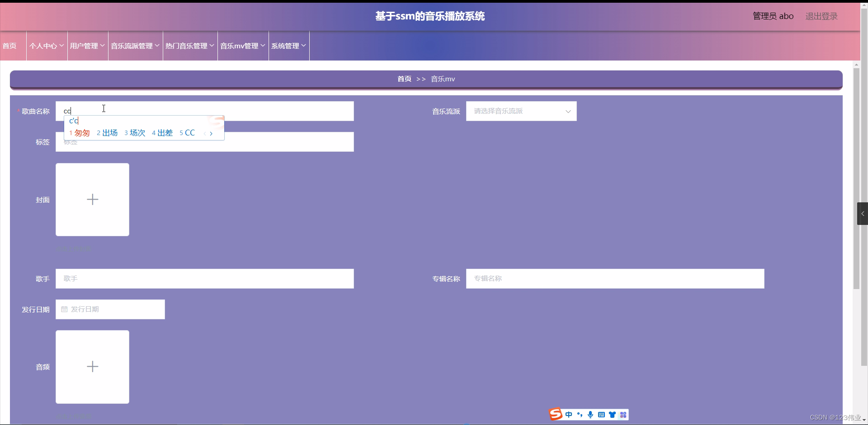Image resolution: width=868 pixels, height=425 pixels.
Task: Select candidate 匆匆 from the IME suggestions
Action: coord(83,133)
